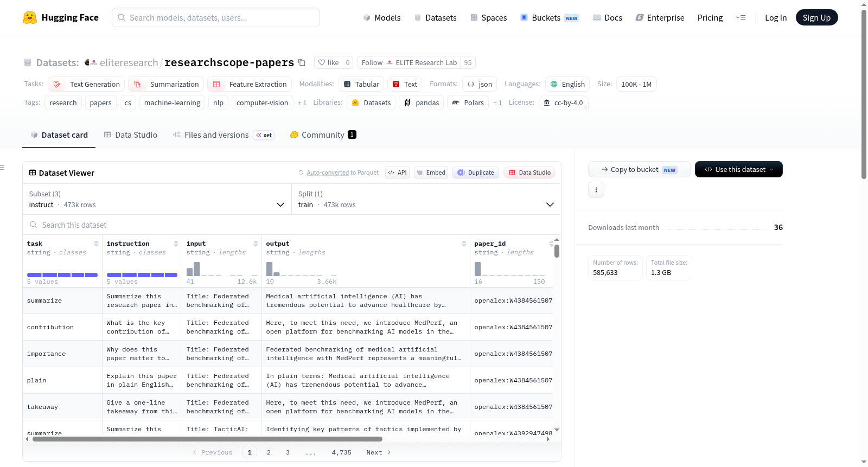Open the eliteresearch organization link
Image resolution: width=868 pixels, height=467 pixels.
[129, 62]
